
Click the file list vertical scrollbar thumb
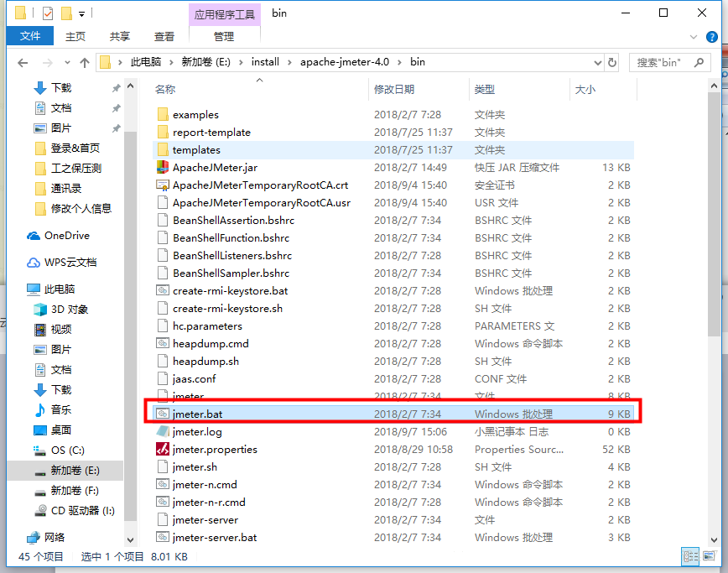(714, 214)
